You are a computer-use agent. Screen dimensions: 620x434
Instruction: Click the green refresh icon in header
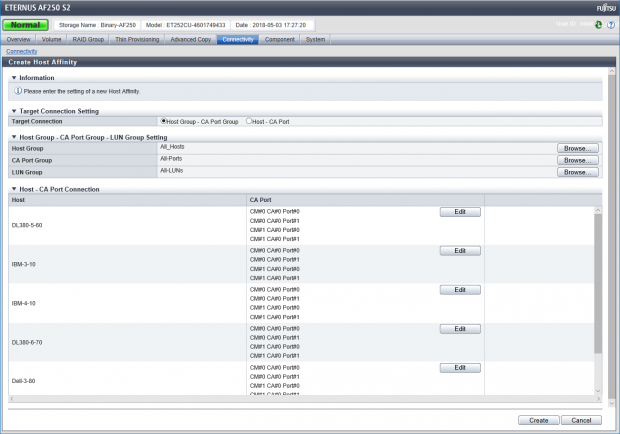coord(599,25)
